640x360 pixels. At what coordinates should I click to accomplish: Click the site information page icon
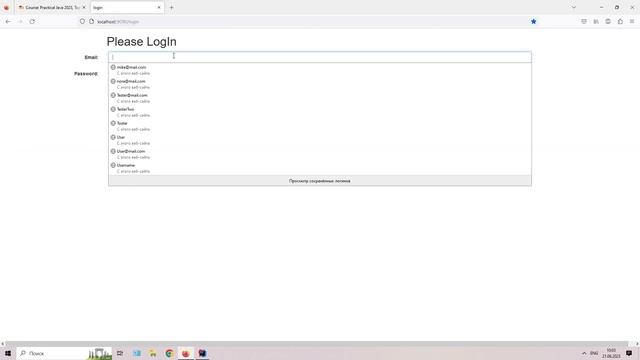pos(91,22)
